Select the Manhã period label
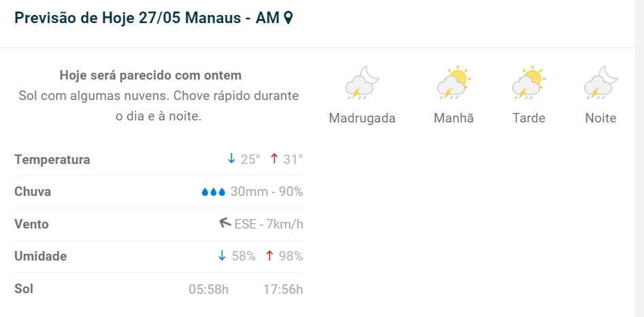 [454, 118]
